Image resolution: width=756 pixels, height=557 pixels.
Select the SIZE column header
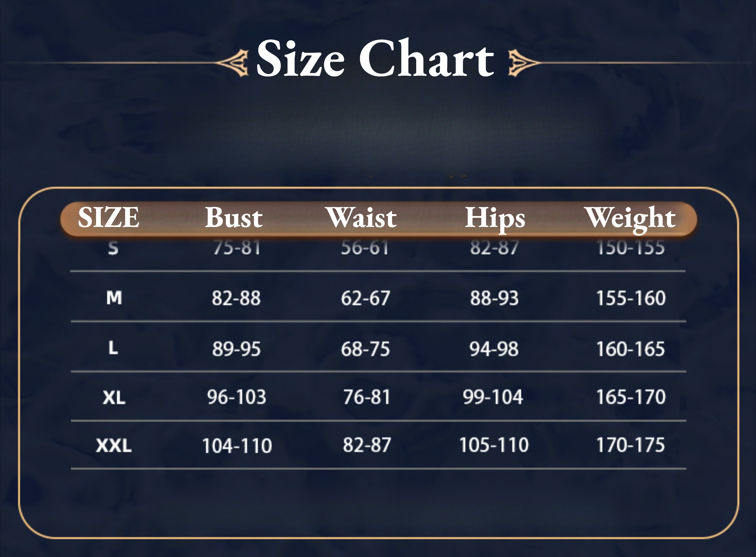tap(108, 217)
